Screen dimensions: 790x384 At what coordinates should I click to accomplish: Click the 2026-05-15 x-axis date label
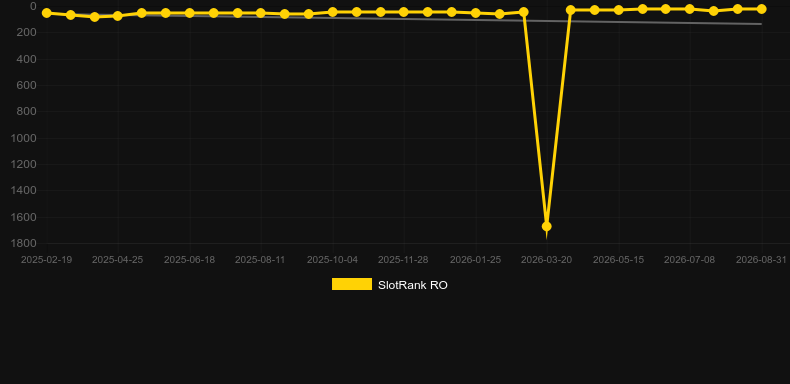click(x=619, y=260)
